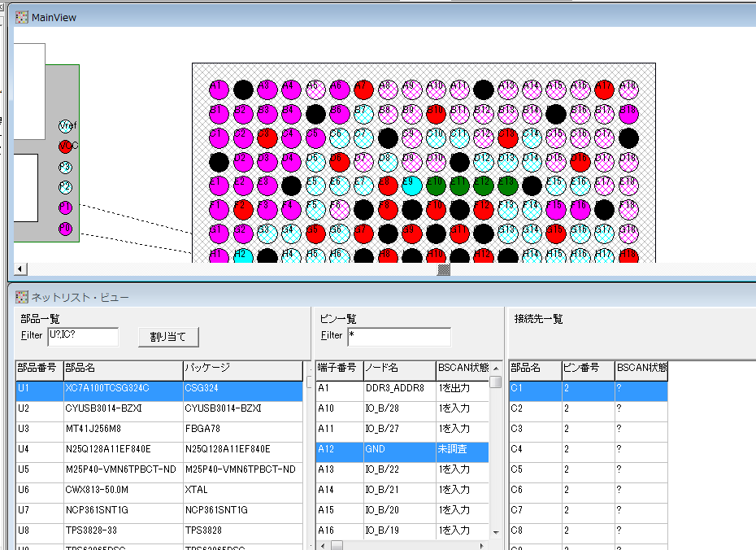
Task: Select the P3 pin on the gray component
Action: 66,167
